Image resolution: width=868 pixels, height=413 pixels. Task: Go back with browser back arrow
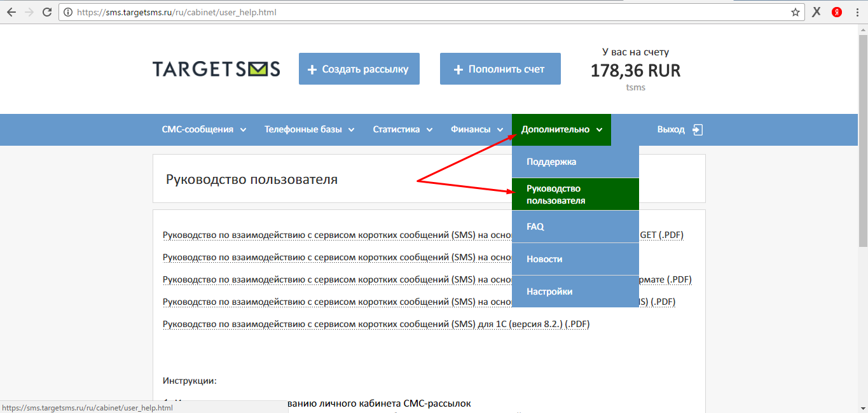click(11, 12)
